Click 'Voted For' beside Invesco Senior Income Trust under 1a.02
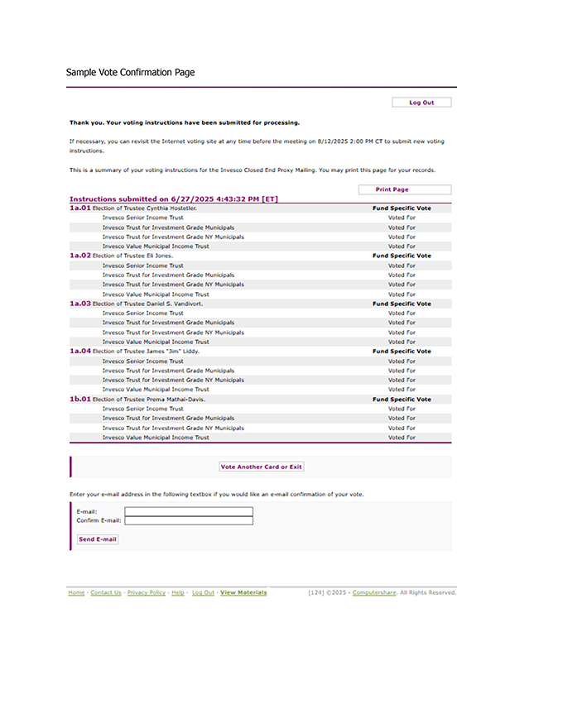Screen dimensions: 563x728 (402, 266)
